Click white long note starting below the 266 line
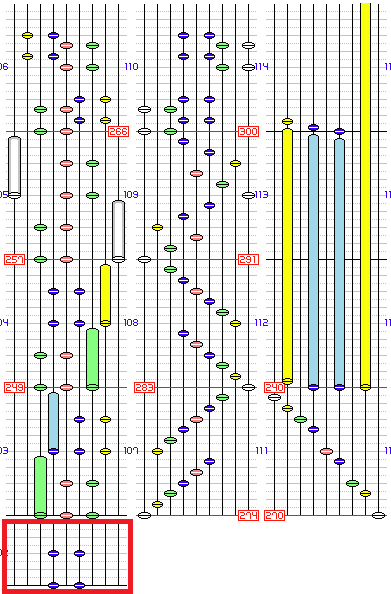 pos(14,167)
